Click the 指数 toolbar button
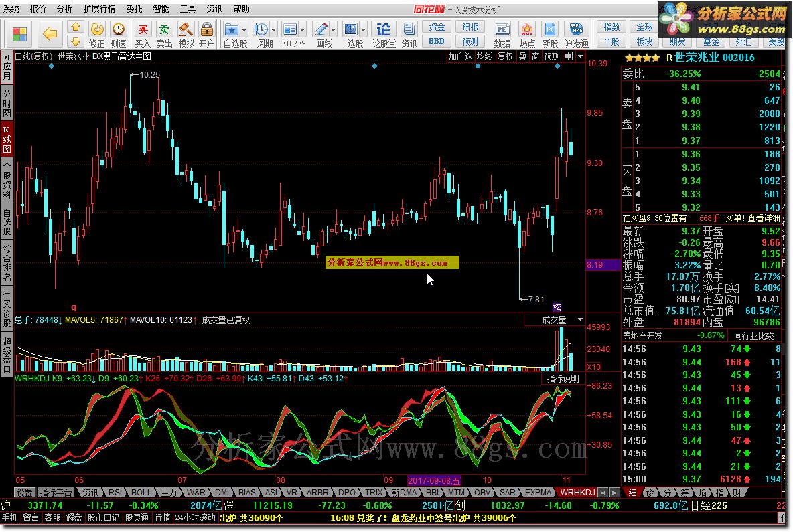 (611, 27)
